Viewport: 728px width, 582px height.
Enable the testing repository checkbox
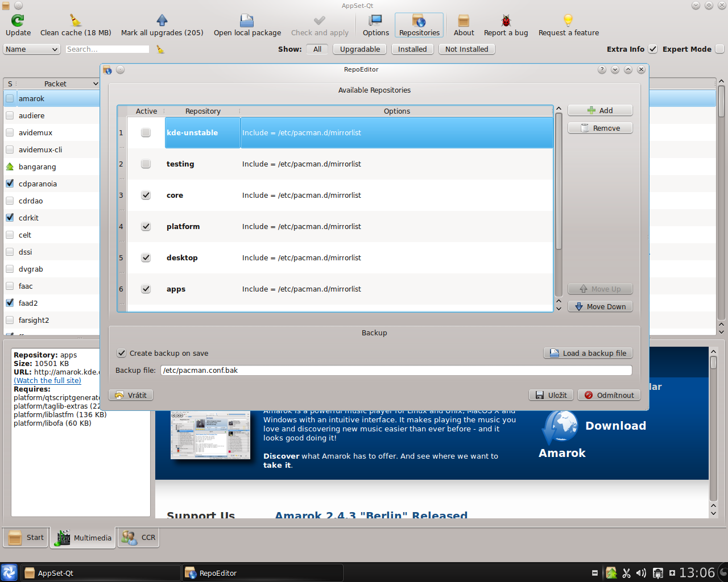146,164
